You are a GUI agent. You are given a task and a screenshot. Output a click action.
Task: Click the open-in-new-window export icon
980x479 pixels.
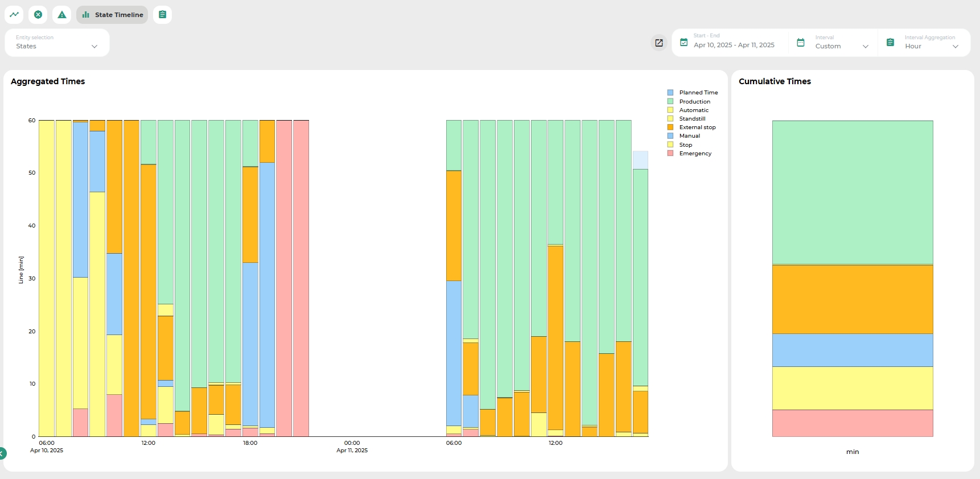click(x=659, y=43)
